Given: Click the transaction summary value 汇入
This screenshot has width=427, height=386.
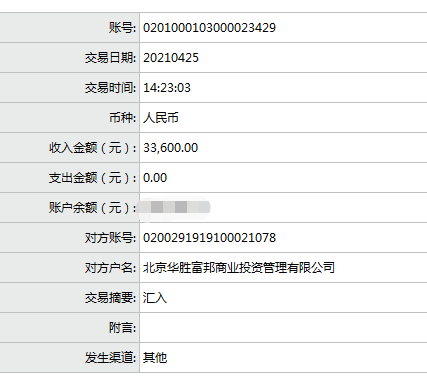Looking at the screenshot, I should pos(155,298).
